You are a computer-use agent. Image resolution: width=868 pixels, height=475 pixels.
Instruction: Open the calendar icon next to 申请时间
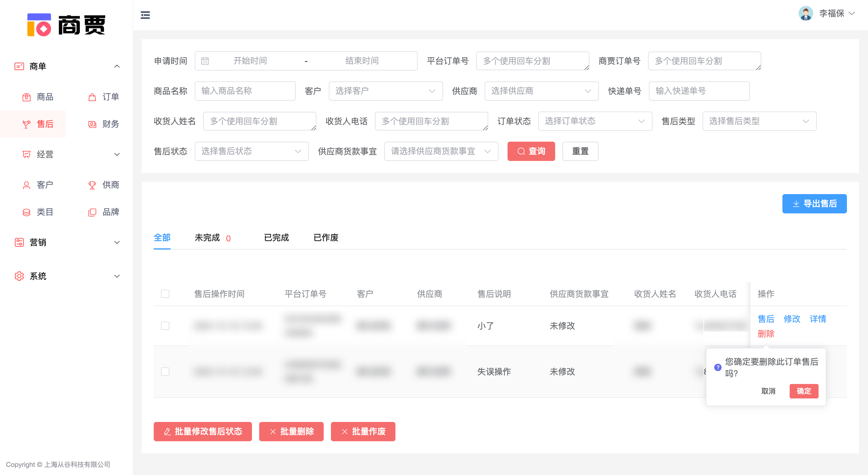pos(205,61)
